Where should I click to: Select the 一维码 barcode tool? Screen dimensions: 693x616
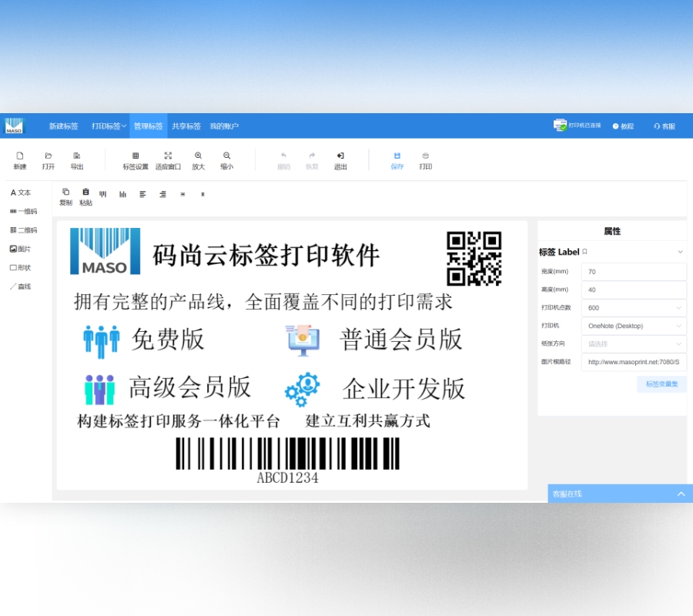tap(24, 211)
